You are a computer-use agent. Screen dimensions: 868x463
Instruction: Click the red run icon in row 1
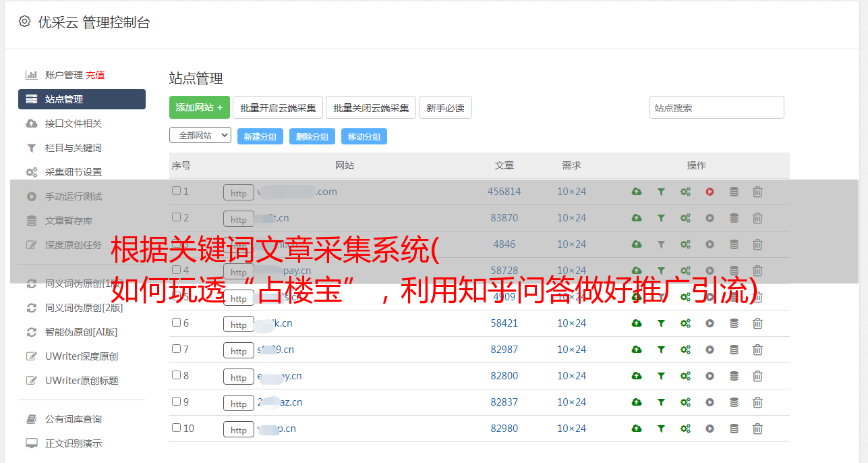point(710,192)
